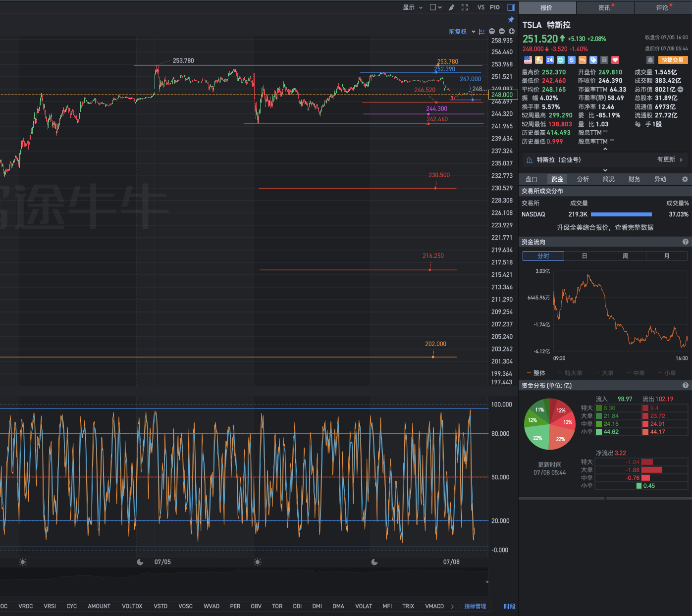
Task: Select the 周 capital flow period
Action: click(x=626, y=256)
